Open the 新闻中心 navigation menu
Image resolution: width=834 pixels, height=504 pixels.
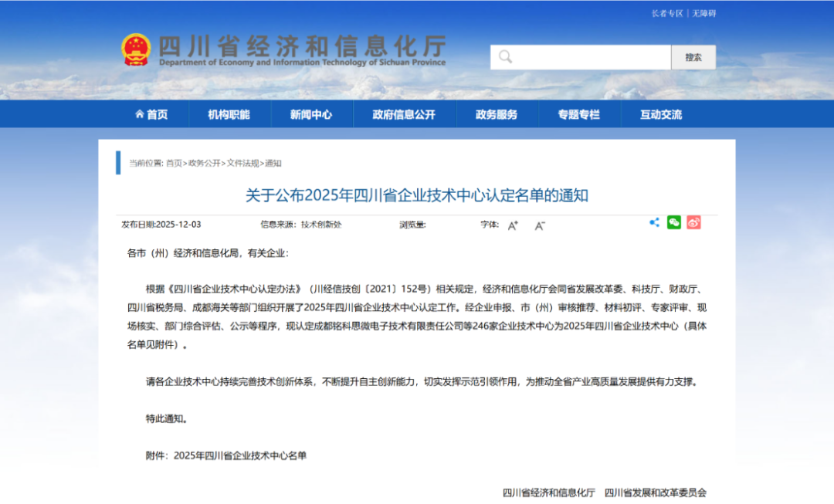(311, 114)
